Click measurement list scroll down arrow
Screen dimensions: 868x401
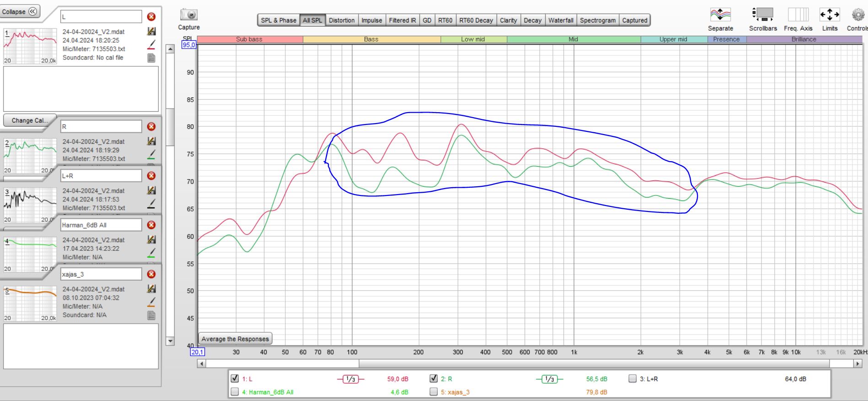click(170, 341)
